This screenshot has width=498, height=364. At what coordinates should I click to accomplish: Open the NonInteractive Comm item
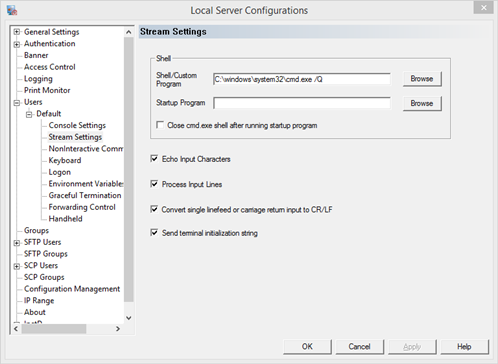[x=86, y=149]
